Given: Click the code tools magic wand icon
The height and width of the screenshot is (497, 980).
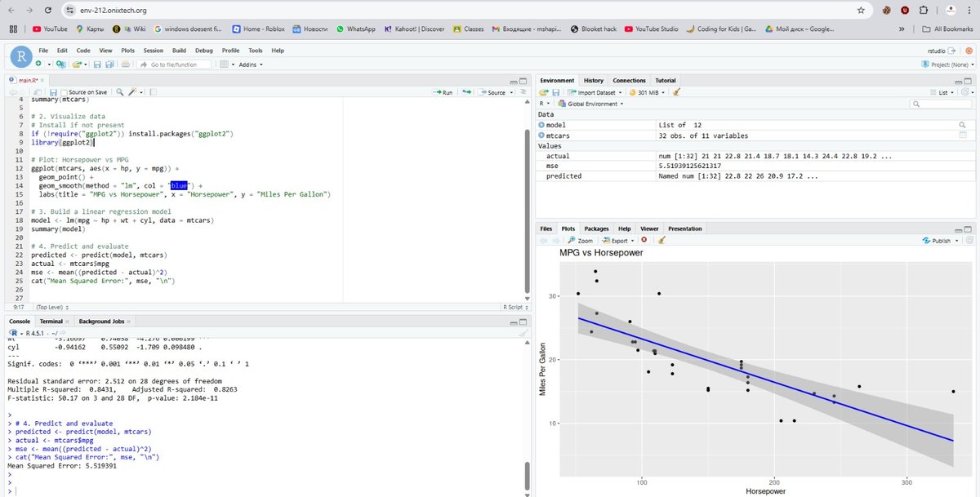Looking at the screenshot, I should point(132,92).
